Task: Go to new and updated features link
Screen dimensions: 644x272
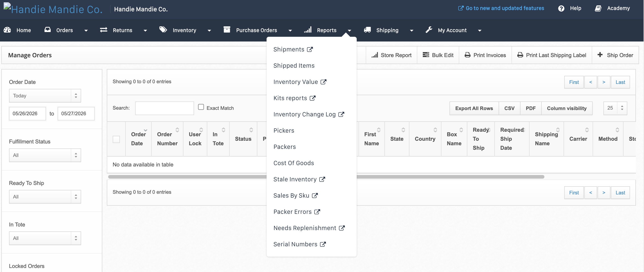Action: (x=501, y=8)
